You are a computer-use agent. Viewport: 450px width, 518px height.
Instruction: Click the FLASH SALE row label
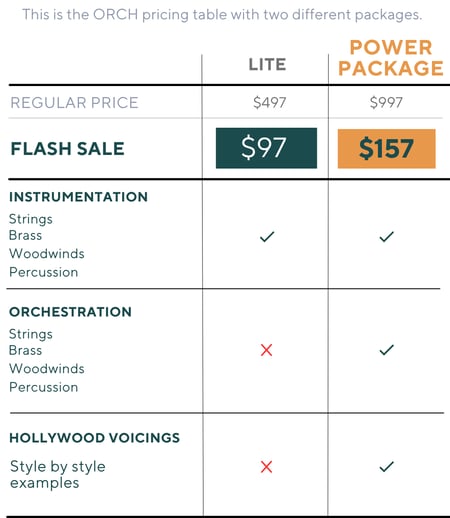coord(68,149)
